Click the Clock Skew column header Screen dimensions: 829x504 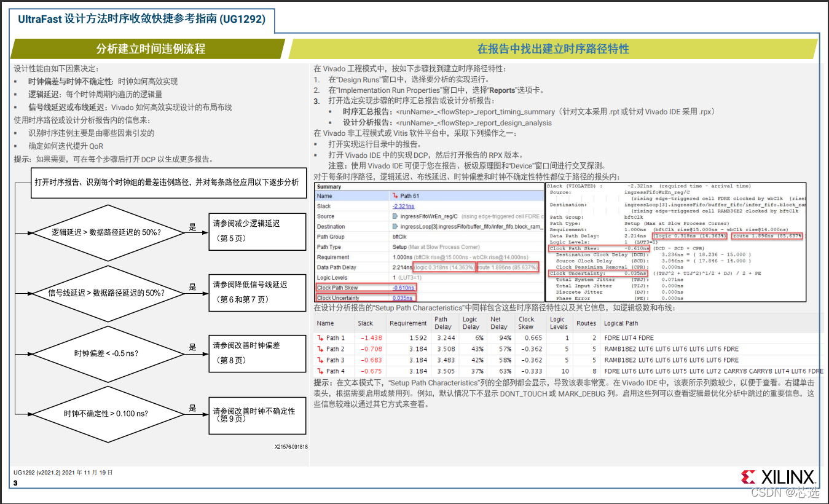[527, 323]
